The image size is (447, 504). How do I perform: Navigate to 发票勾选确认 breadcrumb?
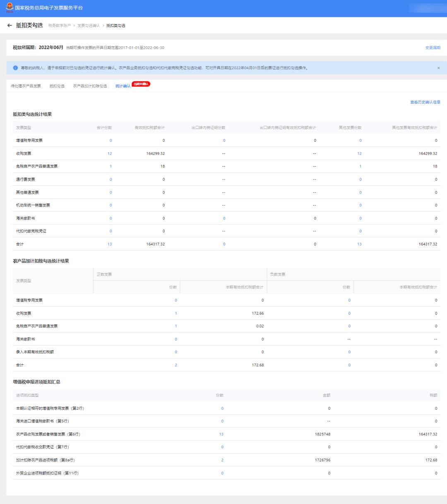tap(88, 26)
